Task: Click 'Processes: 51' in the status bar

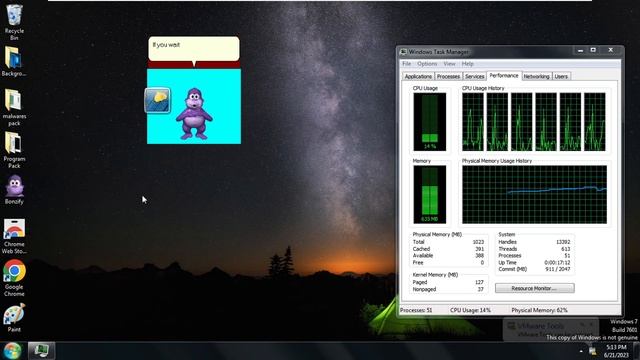Action: pos(416,310)
